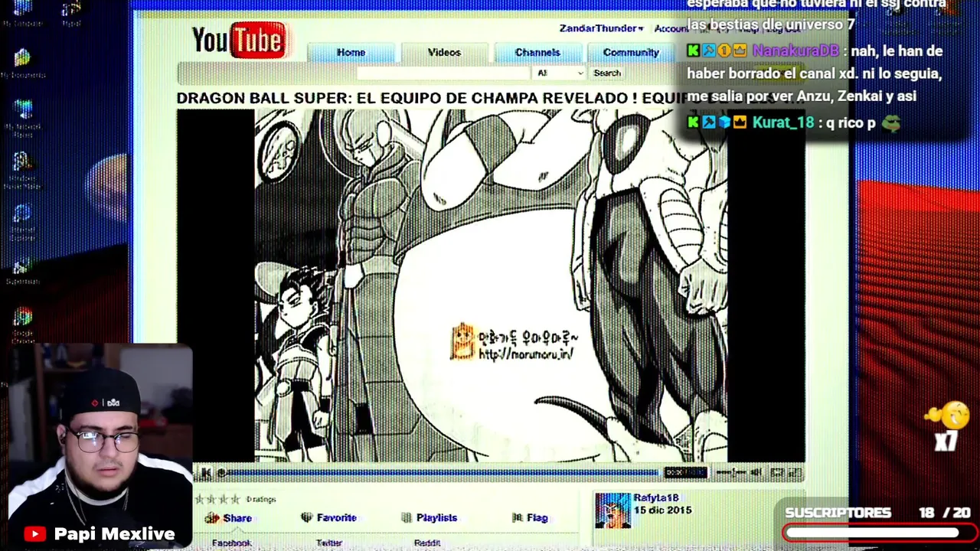
Task: Launch Internet Explorer from the desktop
Action: (23, 222)
